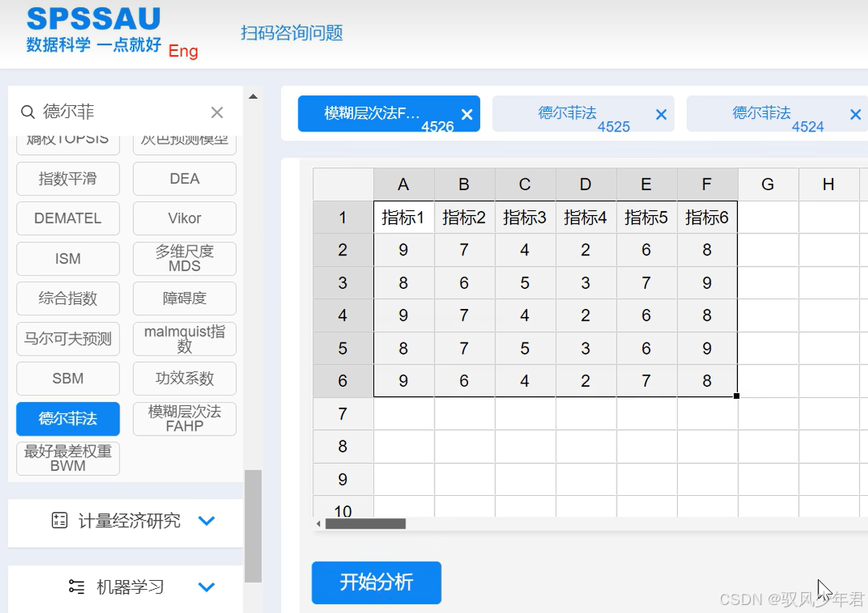Click cell containing 指标2
The image size is (868, 613).
[x=464, y=217]
